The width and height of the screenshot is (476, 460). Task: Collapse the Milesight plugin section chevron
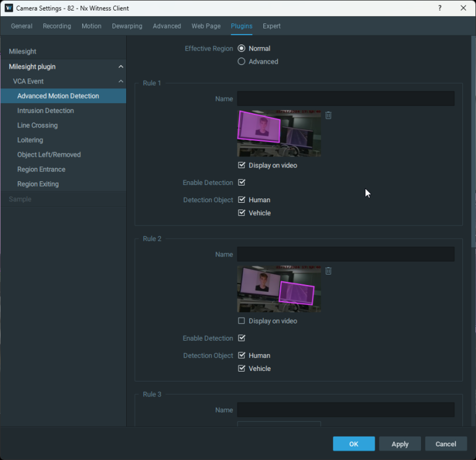[x=121, y=67]
